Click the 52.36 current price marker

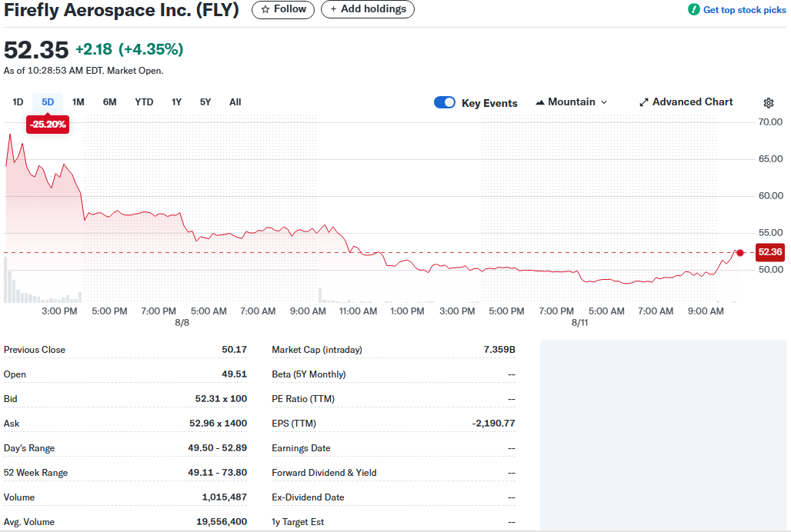(769, 252)
